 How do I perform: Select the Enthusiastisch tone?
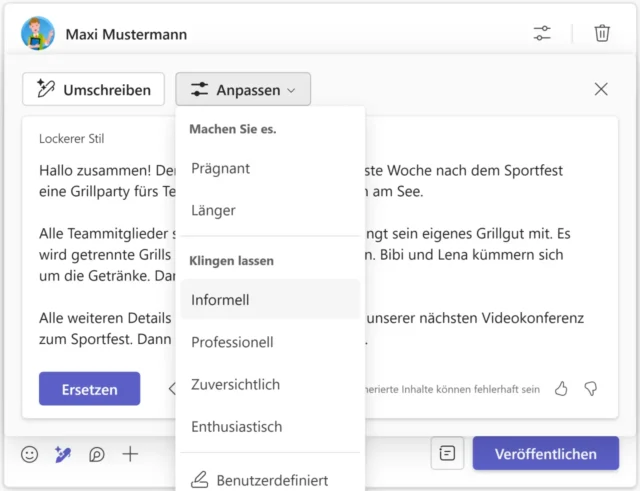click(237, 426)
